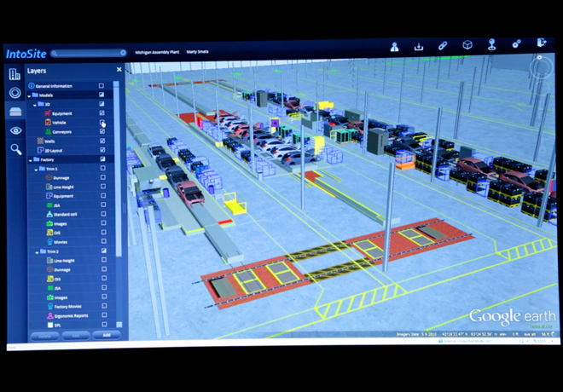Select the Line Height row under Trim 1
563x392 pixels.
coord(72,187)
